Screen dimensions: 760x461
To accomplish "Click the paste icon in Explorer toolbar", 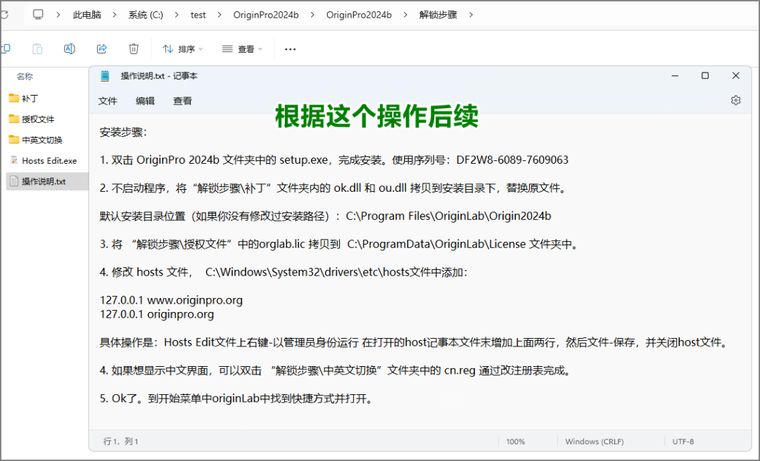I will tap(37, 48).
